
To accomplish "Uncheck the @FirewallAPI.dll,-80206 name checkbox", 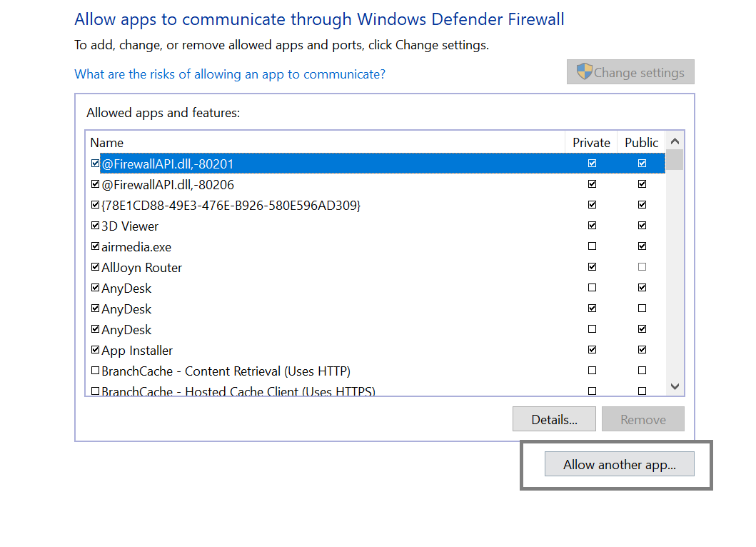I will (x=95, y=184).
